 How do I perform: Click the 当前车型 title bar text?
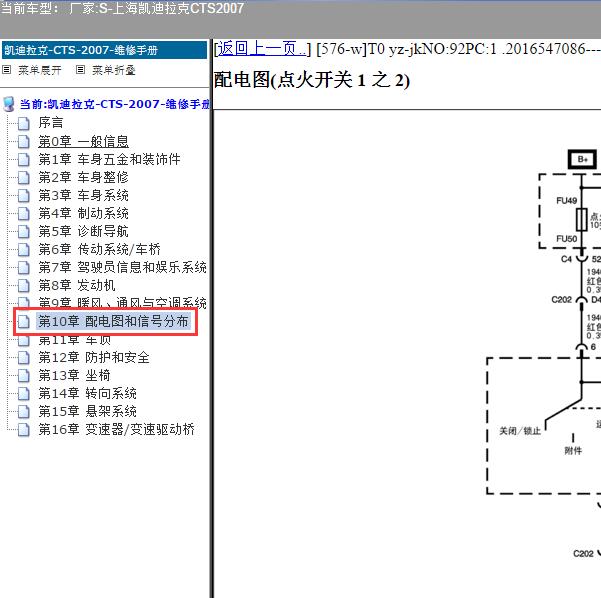(122, 8)
